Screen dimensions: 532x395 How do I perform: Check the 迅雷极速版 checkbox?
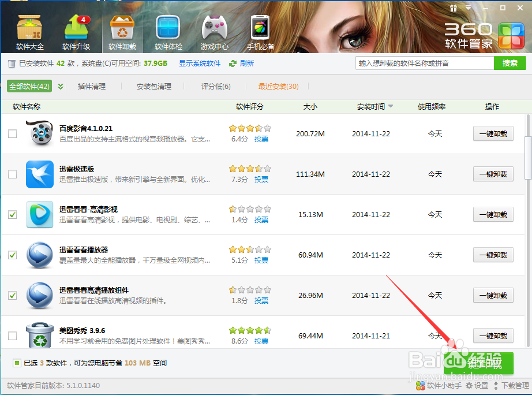click(x=13, y=174)
